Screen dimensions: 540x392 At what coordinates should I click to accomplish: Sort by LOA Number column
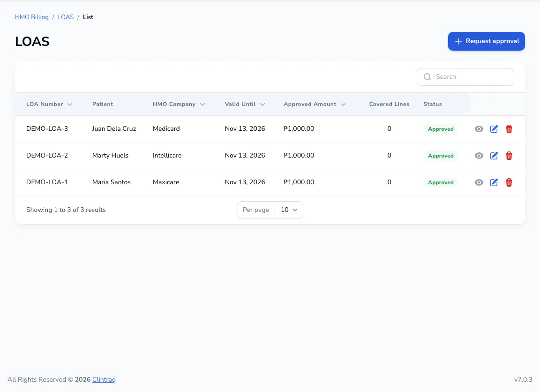[x=49, y=104]
